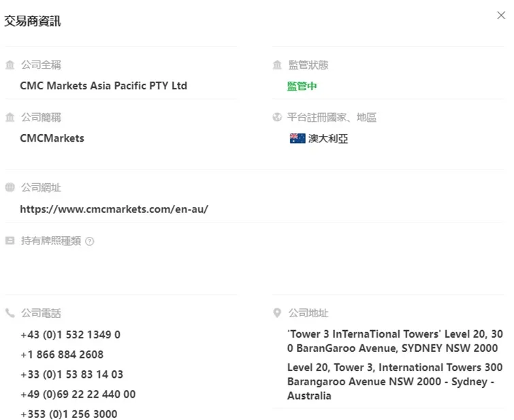Click the 公司簡稱 label
Viewport: 514px width, 420px height.
42,117
